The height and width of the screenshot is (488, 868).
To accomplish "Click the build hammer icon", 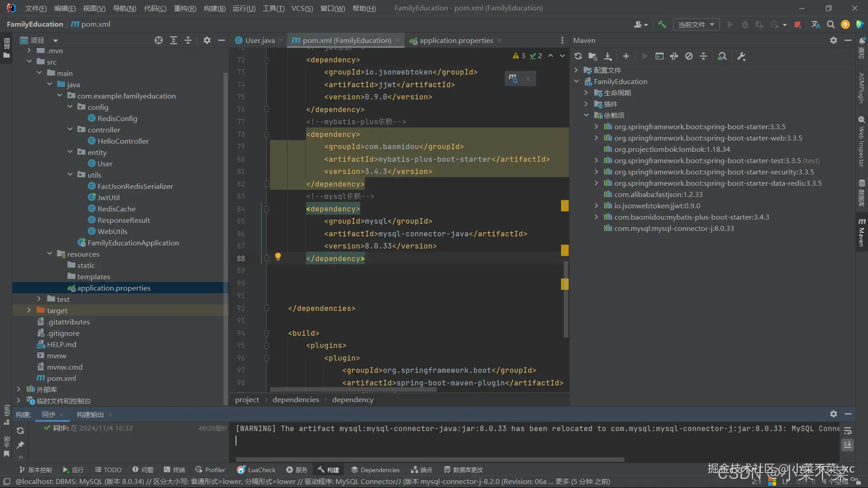I will coord(662,24).
